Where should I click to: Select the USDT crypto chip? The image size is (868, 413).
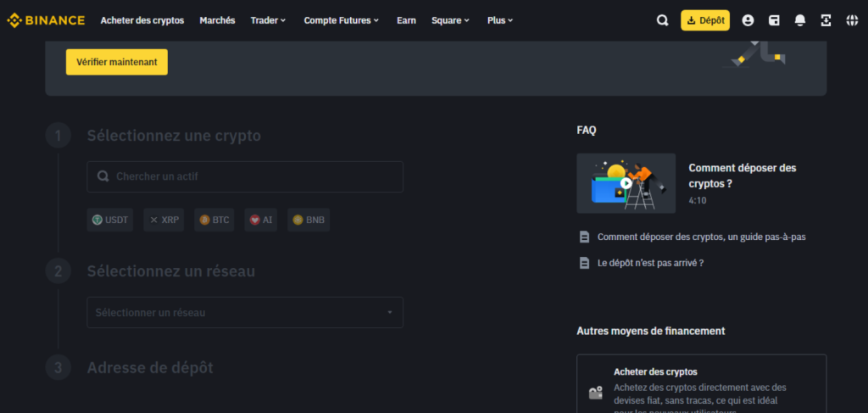pyautogui.click(x=110, y=220)
